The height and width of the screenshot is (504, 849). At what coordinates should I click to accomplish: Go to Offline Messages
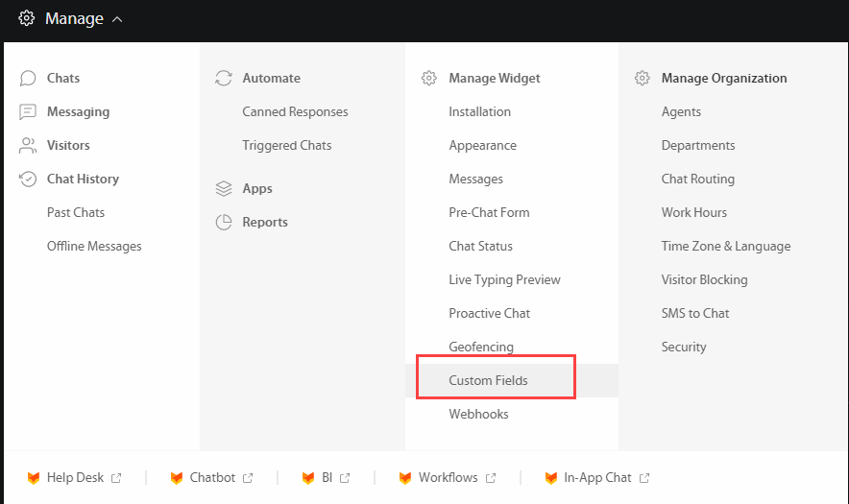click(x=94, y=247)
